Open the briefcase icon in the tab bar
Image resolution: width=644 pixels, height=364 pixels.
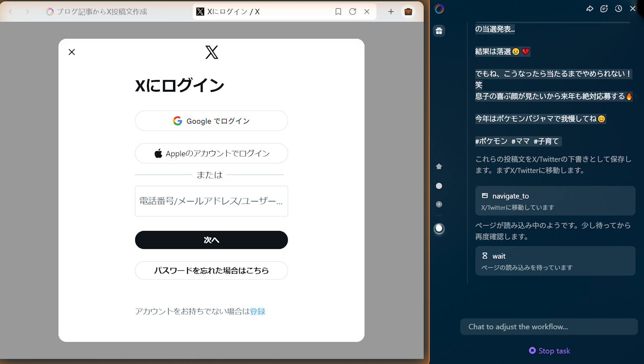408,12
